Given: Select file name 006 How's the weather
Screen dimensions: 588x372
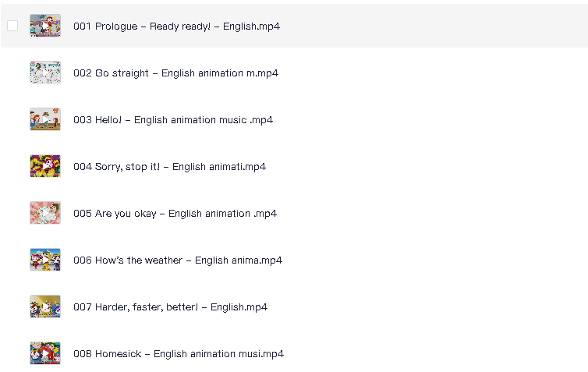Looking at the screenshot, I should click(178, 260).
